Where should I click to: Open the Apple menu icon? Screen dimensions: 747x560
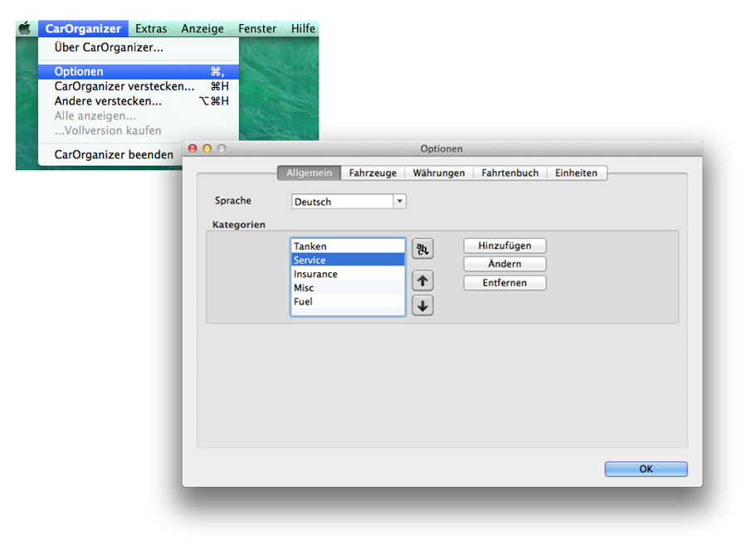[x=25, y=28]
